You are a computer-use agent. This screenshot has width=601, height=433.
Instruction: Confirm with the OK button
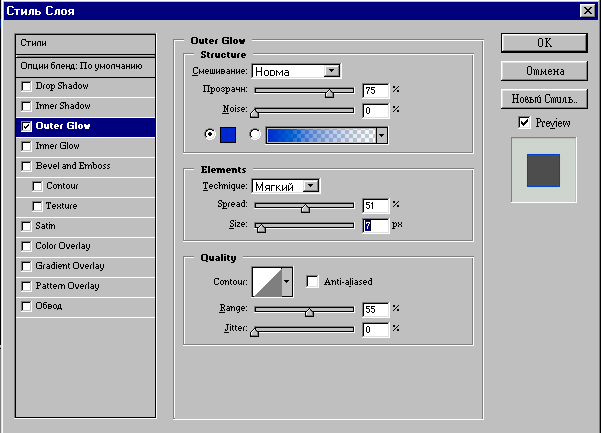tap(544, 43)
